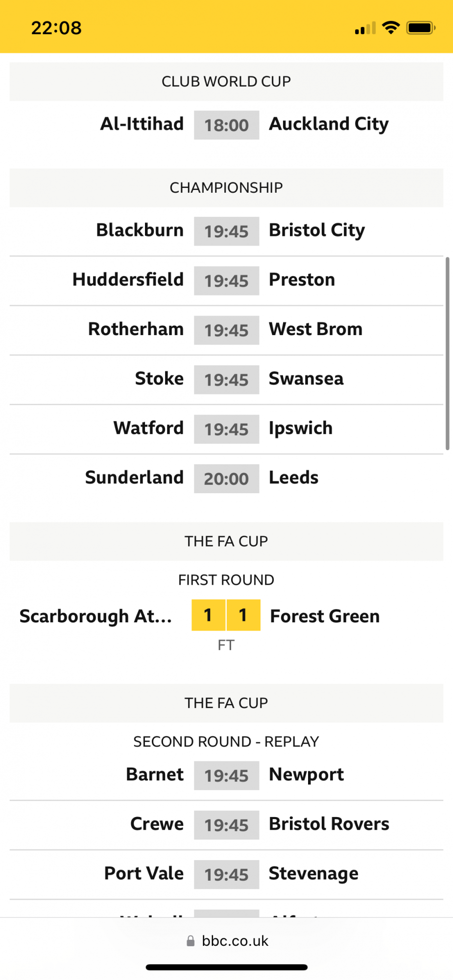Open Sunderland vs Leeds 20:00 match
The image size is (453, 980).
coord(226,478)
